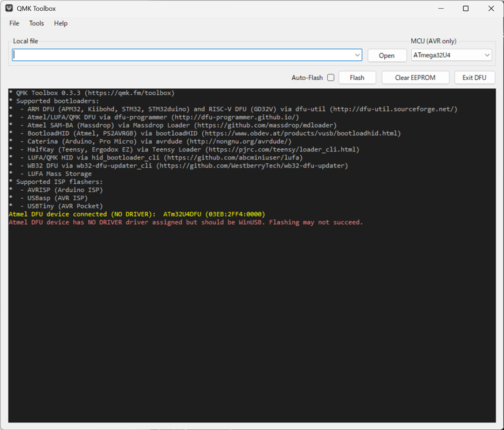Focus the Local file path input

click(183, 55)
